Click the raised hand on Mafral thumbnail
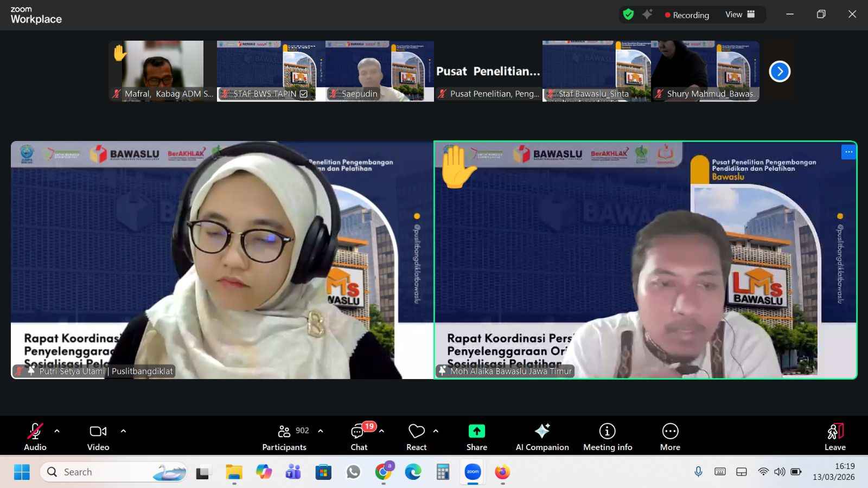868x488 pixels. click(x=119, y=53)
